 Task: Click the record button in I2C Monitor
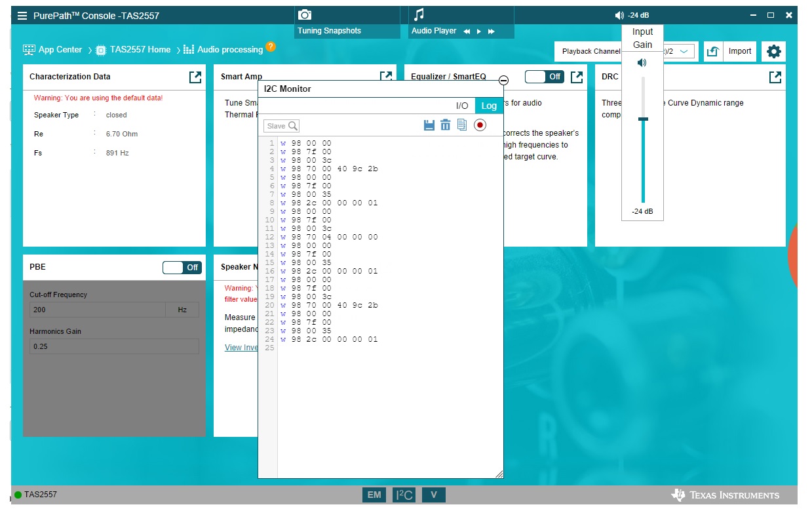point(480,125)
